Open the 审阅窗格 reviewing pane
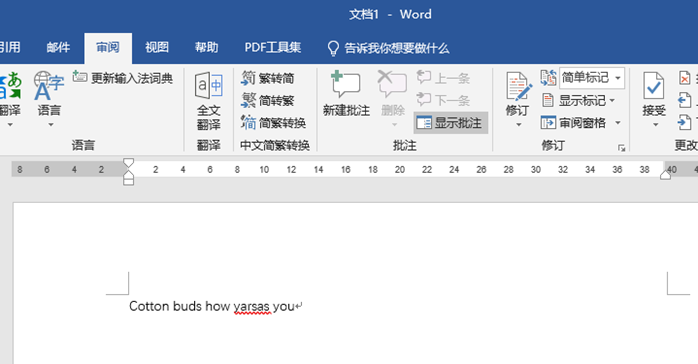The height and width of the screenshot is (364, 698). tap(574, 123)
